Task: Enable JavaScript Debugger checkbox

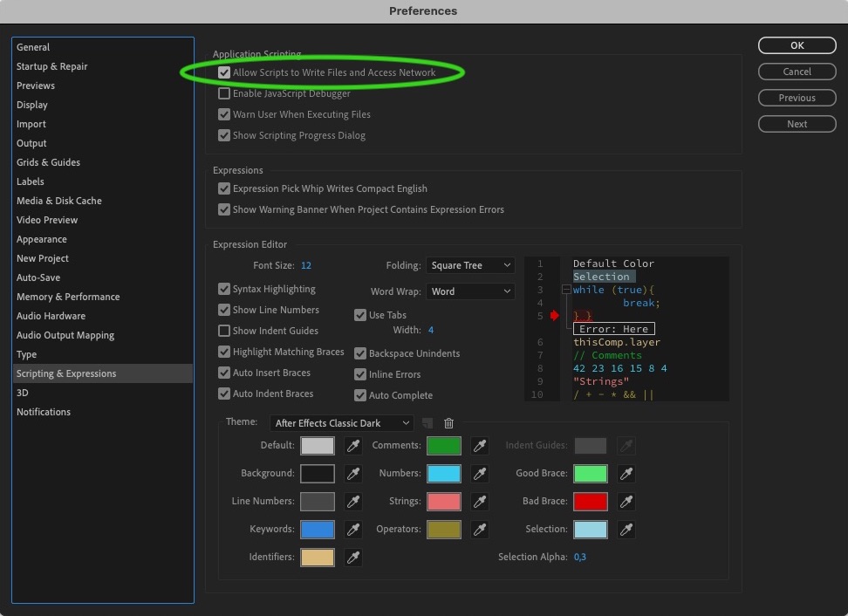Action: [224, 93]
